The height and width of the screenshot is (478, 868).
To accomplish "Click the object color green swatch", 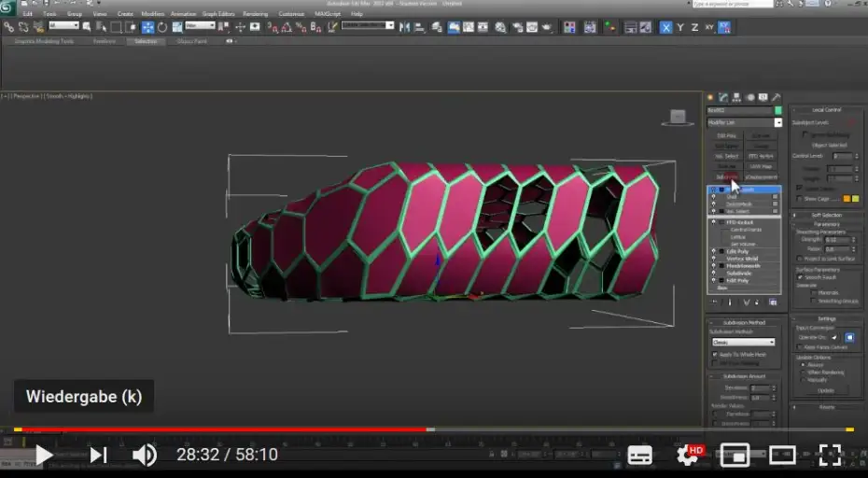I will [x=778, y=110].
